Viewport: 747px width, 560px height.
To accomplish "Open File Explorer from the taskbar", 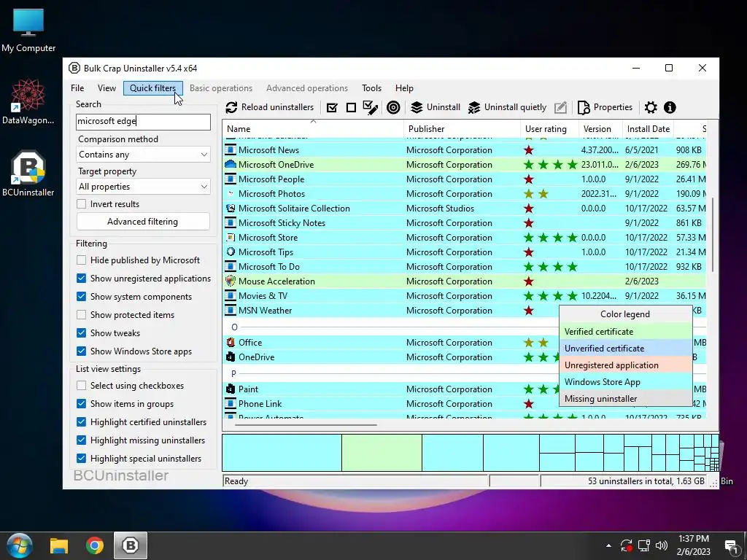I will 59,545.
